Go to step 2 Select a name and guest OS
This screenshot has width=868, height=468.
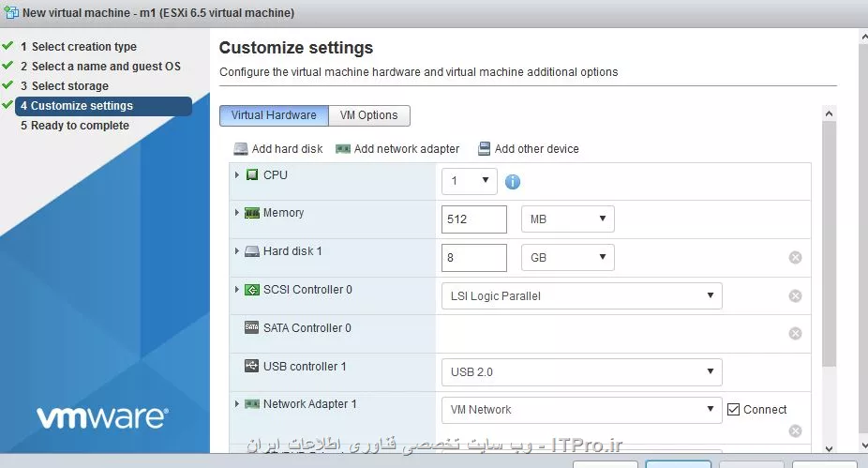pyautogui.click(x=100, y=67)
